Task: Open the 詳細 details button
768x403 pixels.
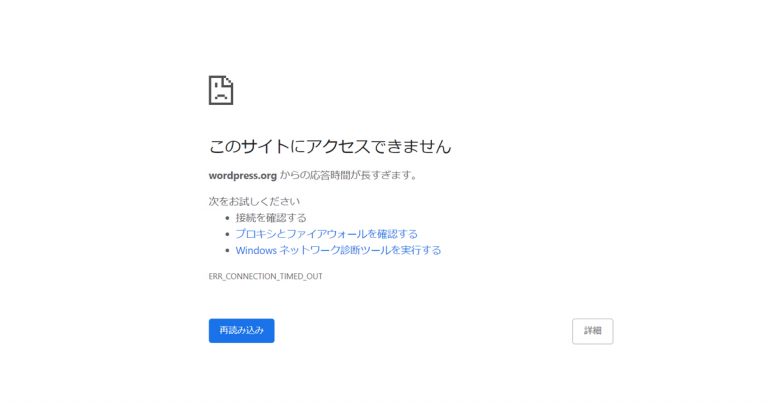Action: [593, 331]
